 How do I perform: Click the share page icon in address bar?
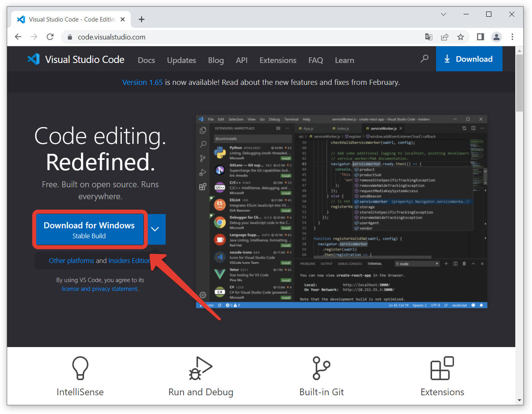(445, 37)
